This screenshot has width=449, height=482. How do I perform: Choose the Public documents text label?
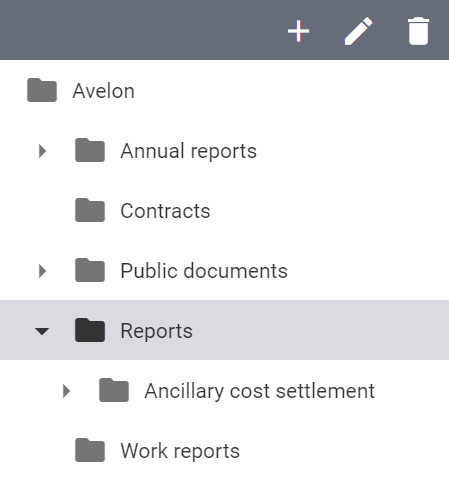point(204,270)
